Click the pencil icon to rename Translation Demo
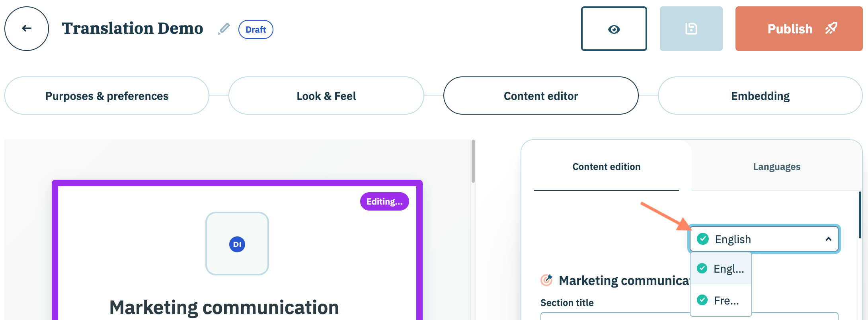 click(x=224, y=29)
